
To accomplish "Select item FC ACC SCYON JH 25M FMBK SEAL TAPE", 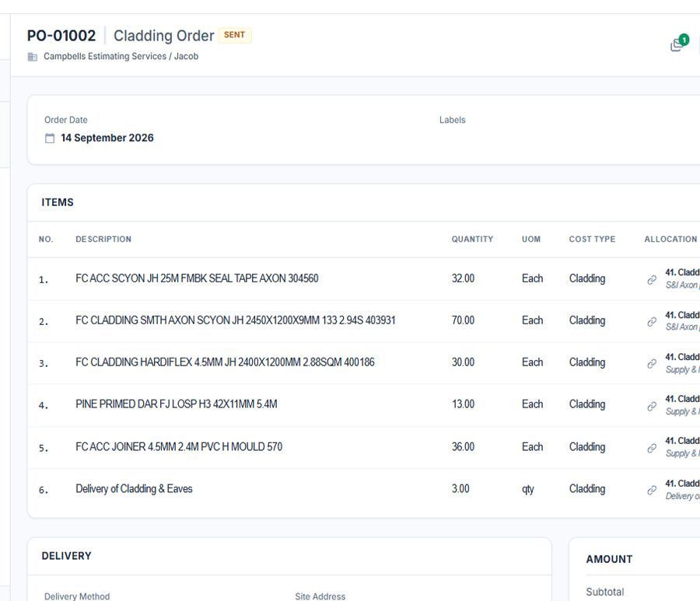I will 197,278.
